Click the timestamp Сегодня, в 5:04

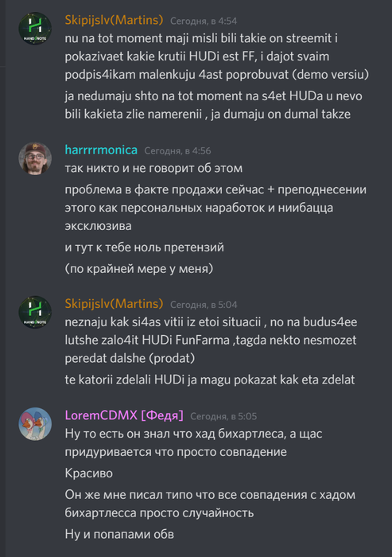pos(204,305)
